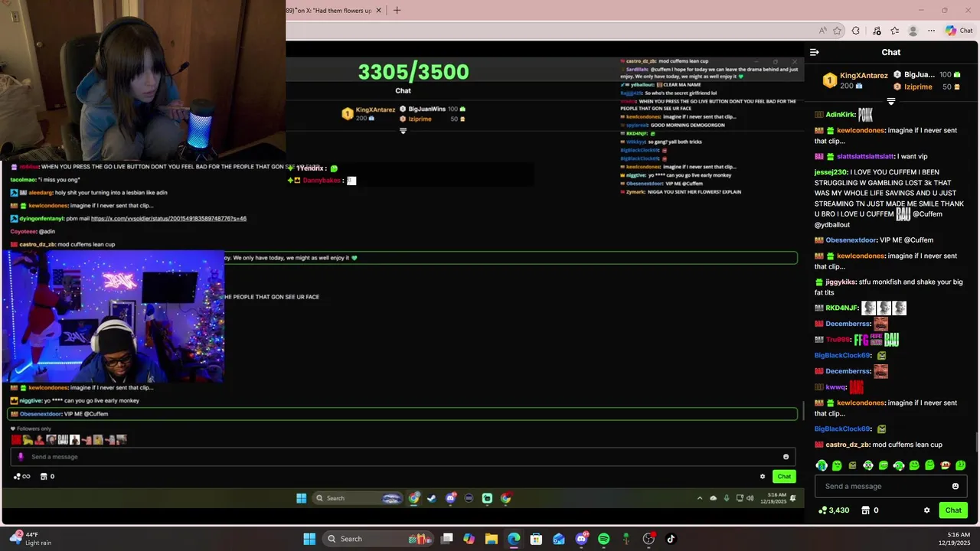Open chat settings gear in right panel
Image resolution: width=980 pixels, height=551 pixels.
point(926,510)
